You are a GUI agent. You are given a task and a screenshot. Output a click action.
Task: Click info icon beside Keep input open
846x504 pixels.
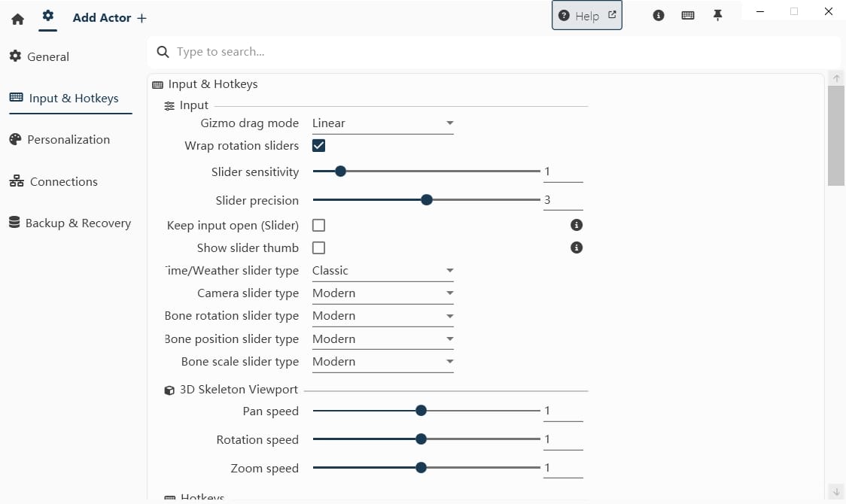pyautogui.click(x=577, y=225)
